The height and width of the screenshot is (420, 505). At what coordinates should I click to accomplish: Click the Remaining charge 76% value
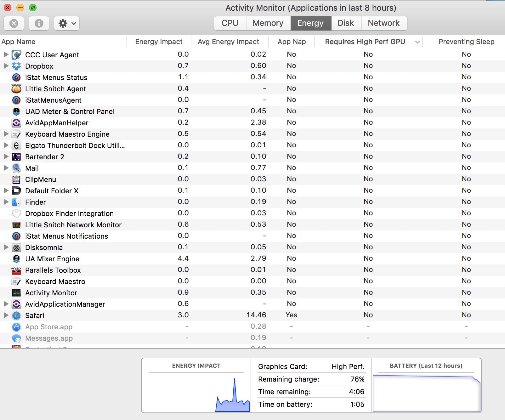358,379
